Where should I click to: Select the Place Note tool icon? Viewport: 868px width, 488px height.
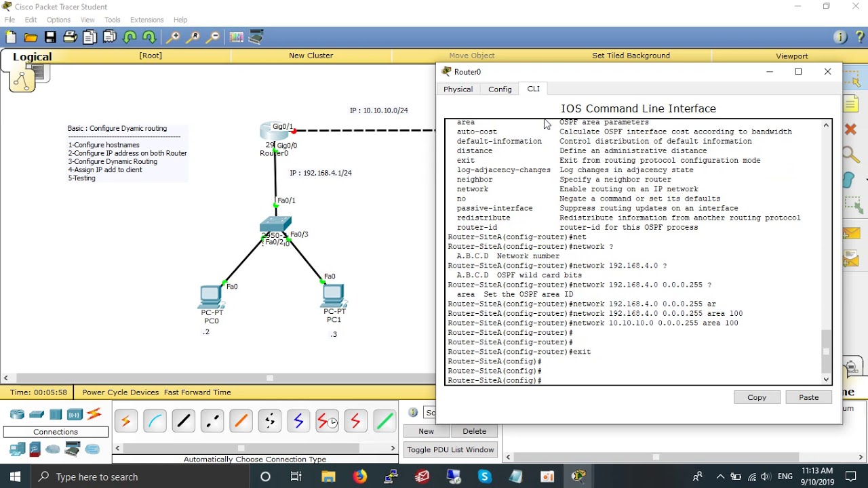tap(851, 104)
